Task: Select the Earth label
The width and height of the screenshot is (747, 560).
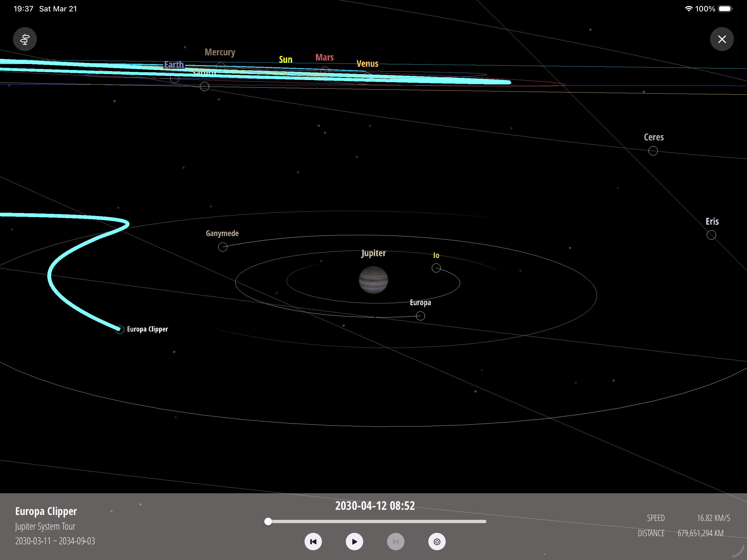Action: coord(173,65)
